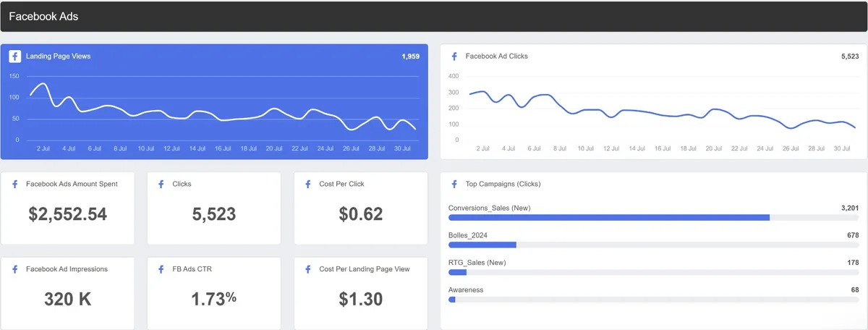Click Facebook icon on FB Ads CTR card
This screenshot has height=330, width=868.
pyautogui.click(x=161, y=268)
